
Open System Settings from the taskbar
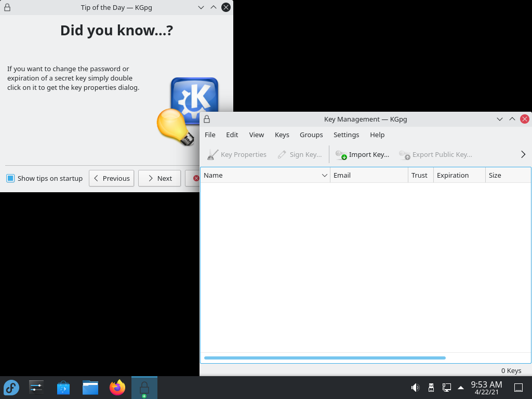click(x=36, y=388)
